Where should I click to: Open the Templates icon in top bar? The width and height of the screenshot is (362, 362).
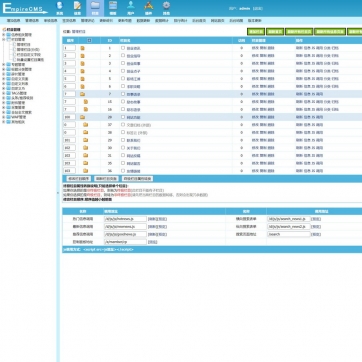pos(113,8)
